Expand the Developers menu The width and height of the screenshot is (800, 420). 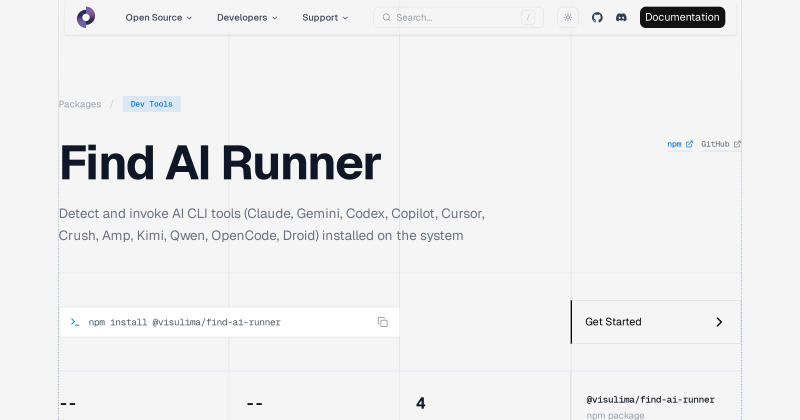click(x=247, y=17)
